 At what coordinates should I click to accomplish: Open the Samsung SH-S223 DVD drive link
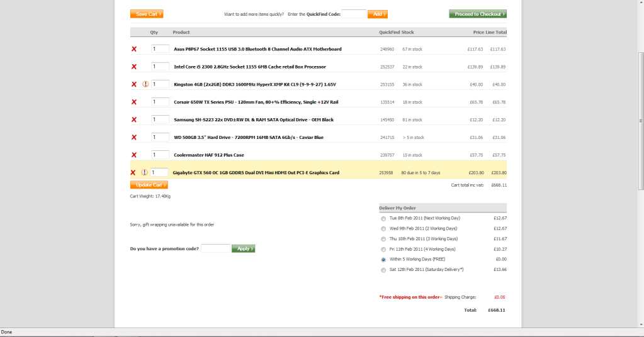pyautogui.click(x=254, y=119)
